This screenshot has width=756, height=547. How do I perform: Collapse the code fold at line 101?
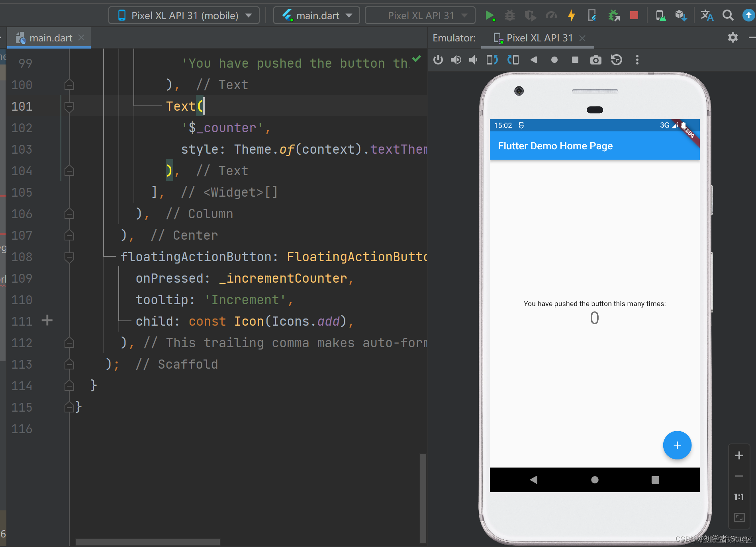69,106
